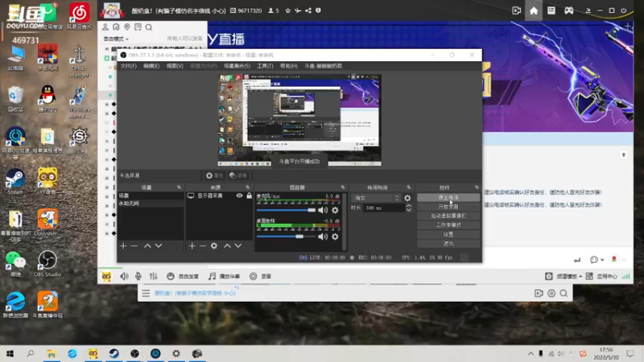Pop out the audio mixer dock panel
Screen dimensions: 644x362
click(343, 187)
